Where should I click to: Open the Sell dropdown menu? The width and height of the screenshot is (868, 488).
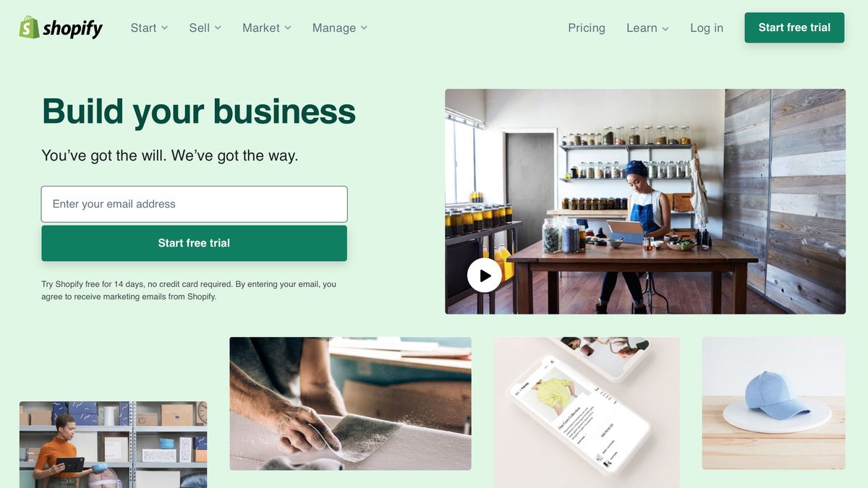click(205, 27)
